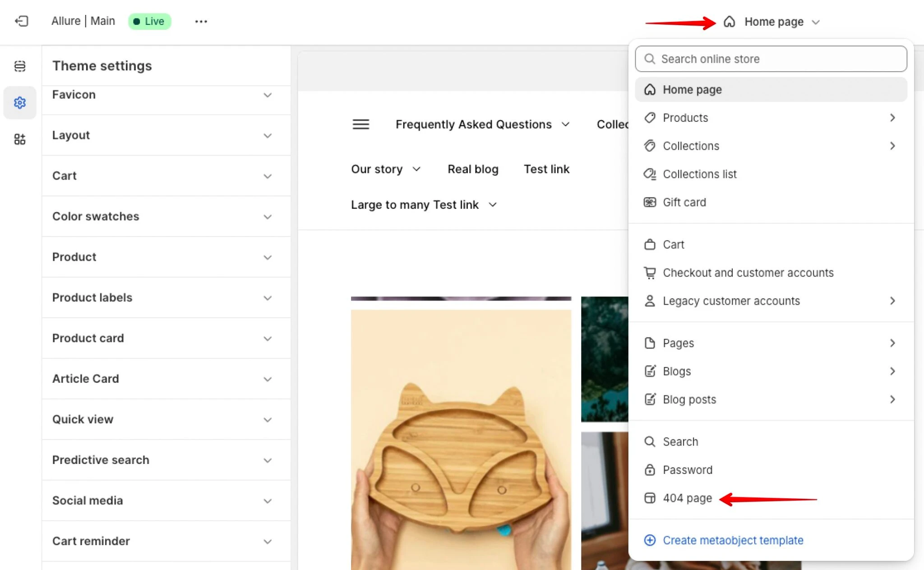924x570 pixels.
Task: Click the exit editor icon
Action: 21,21
